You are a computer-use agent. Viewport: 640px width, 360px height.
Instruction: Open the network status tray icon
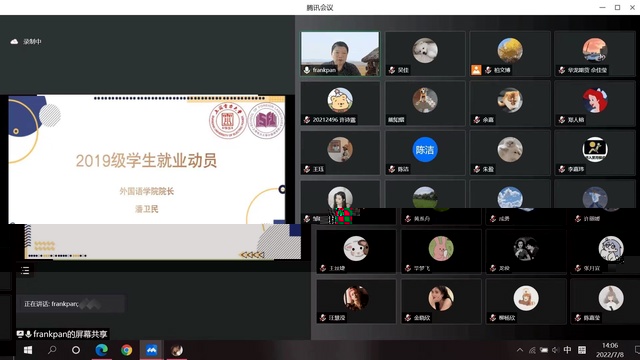tap(532, 350)
